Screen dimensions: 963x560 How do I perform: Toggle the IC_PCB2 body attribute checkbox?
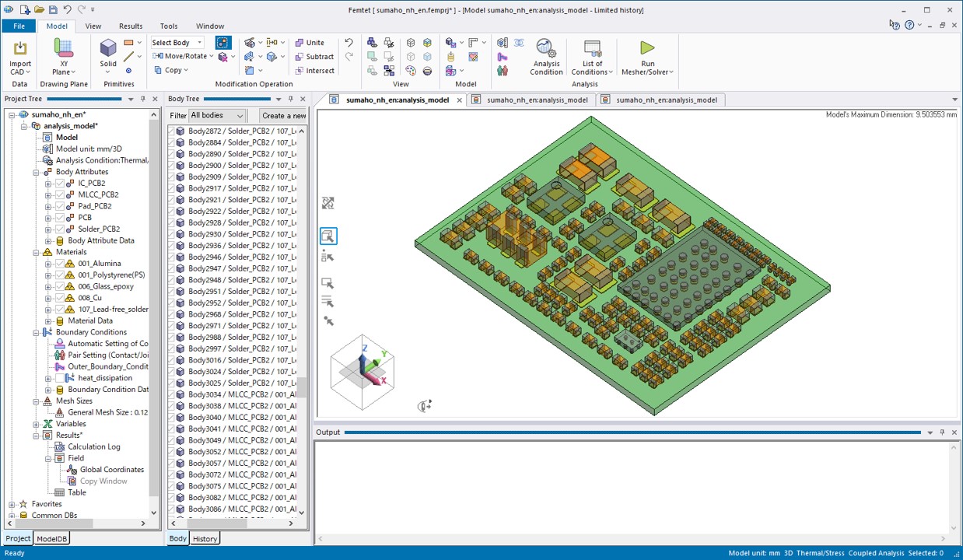[60, 184]
